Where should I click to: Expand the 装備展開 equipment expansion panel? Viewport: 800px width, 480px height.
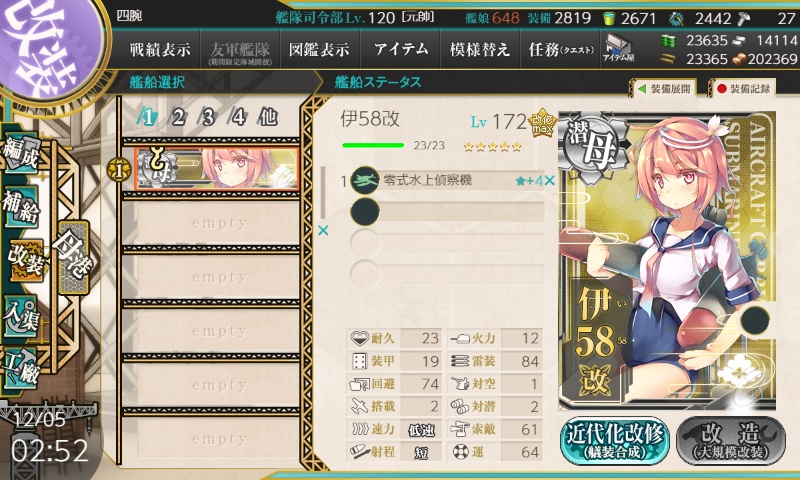664,89
